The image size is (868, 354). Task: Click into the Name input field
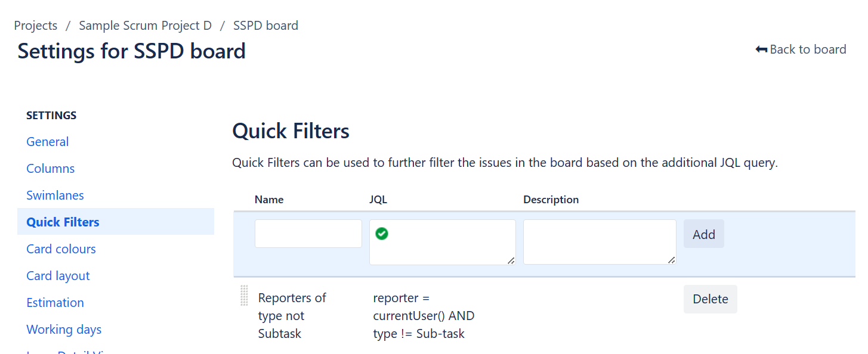pos(308,233)
